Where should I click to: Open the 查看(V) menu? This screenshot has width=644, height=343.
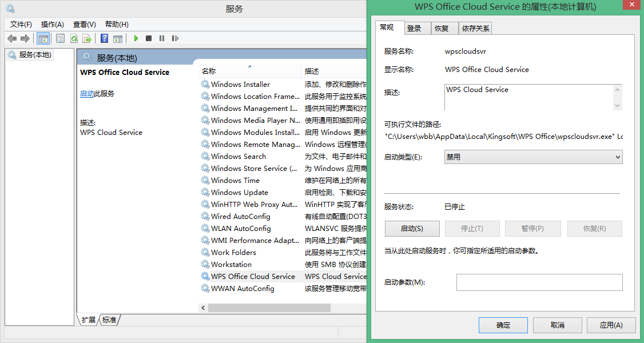(85, 24)
